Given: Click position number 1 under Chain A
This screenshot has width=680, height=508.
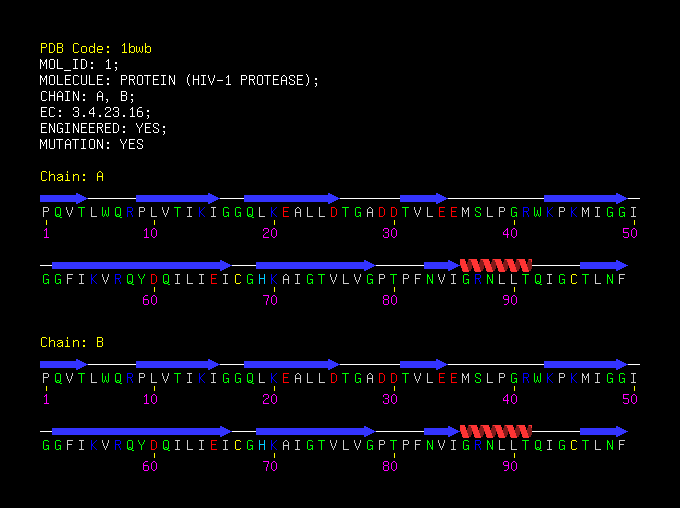Looking at the screenshot, I should coord(46,233).
